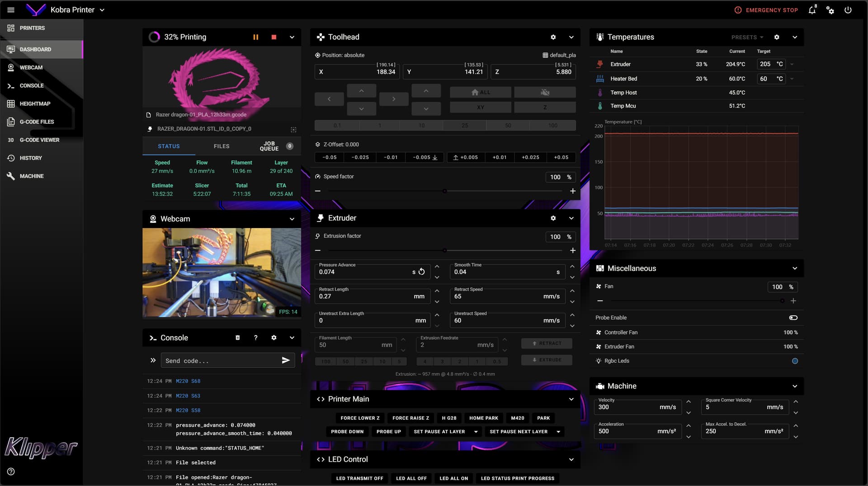The height and width of the screenshot is (486, 868).
Task: Collapse the Webcam panel
Action: click(x=292, y=219)
